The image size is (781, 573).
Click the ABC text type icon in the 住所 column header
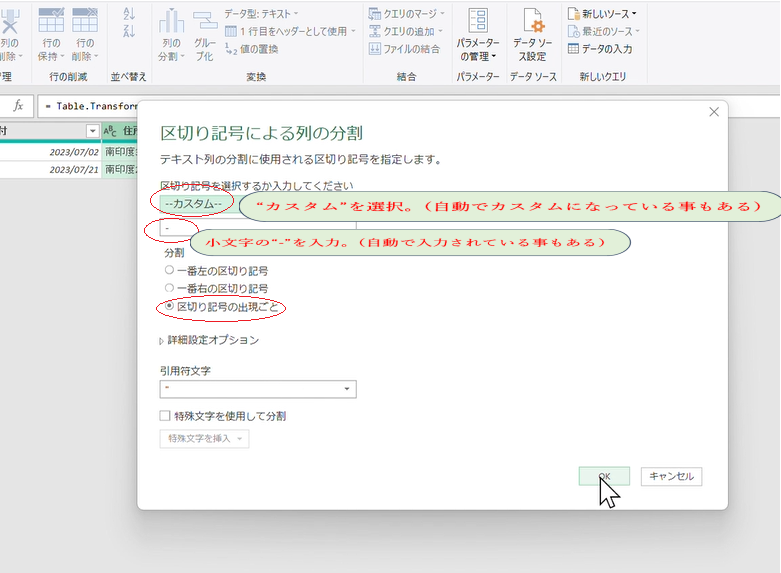110,131
